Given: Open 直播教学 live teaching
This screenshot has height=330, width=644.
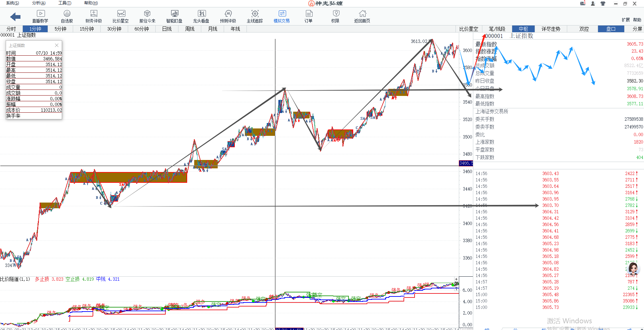Looking at the screenshot, I should (x=40, y=16).
